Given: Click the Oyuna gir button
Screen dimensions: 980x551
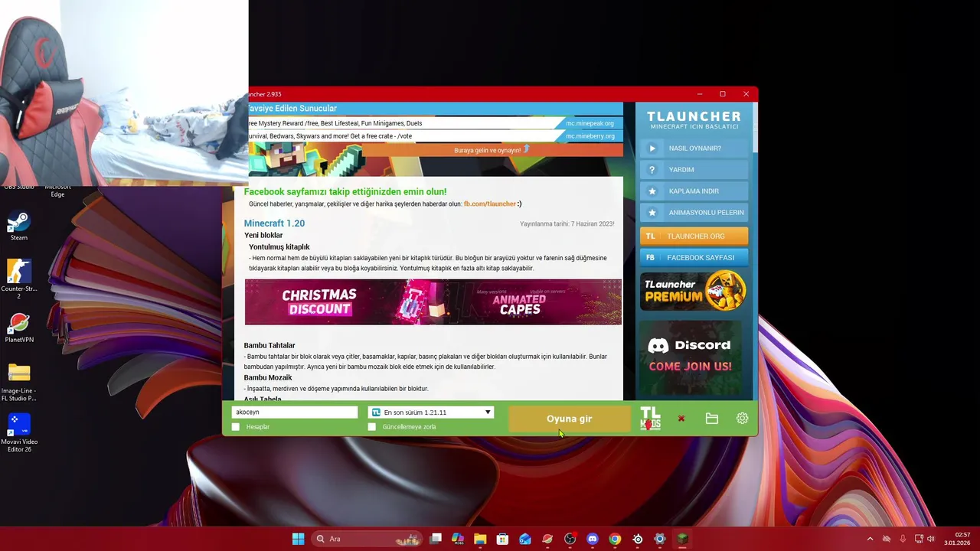Looking at the screenshot, I should click(569, 419).
